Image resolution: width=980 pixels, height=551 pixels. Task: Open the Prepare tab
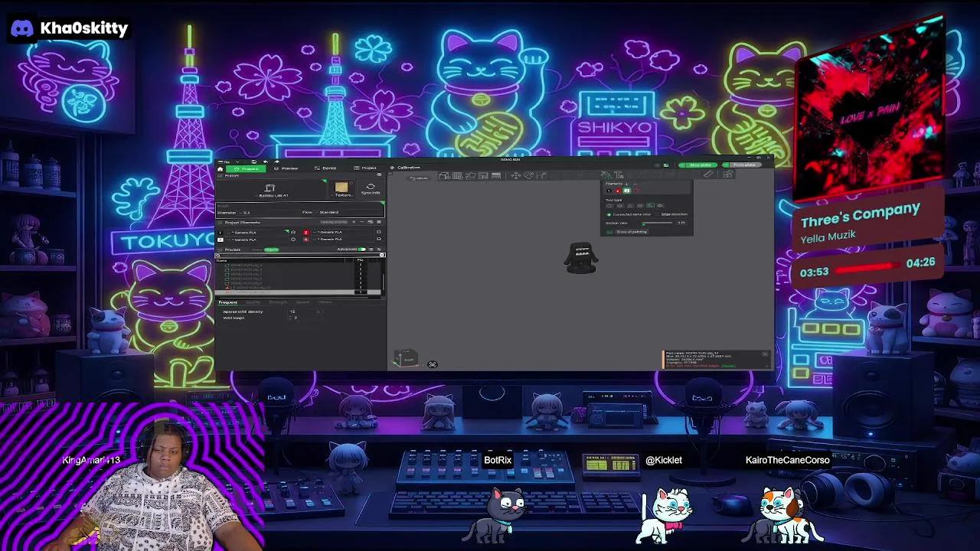[246, 168]
